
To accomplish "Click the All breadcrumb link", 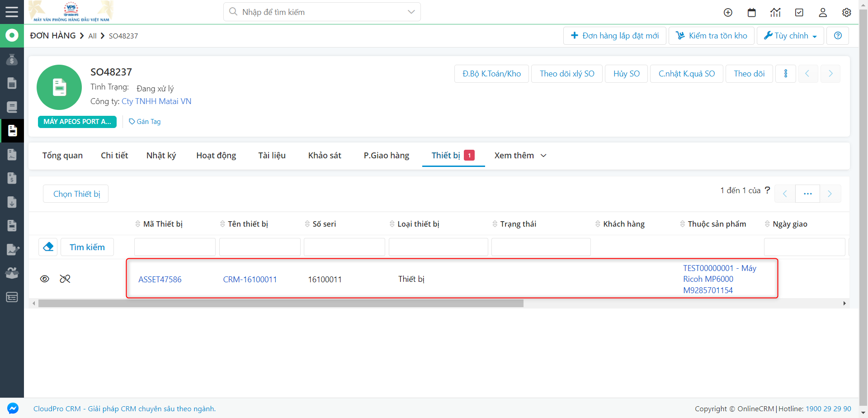I will tap(92, 36).
